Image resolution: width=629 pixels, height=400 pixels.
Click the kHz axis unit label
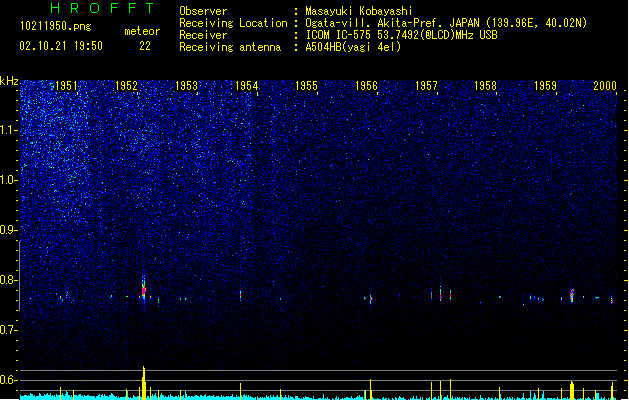click(x=9, y=81)
